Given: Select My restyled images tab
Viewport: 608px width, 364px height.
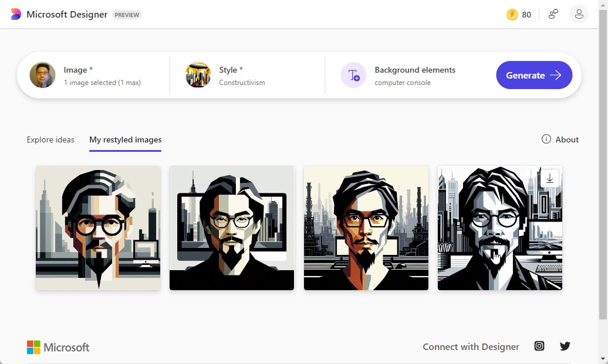Looking at the screenshot, I should coord(126,140).
